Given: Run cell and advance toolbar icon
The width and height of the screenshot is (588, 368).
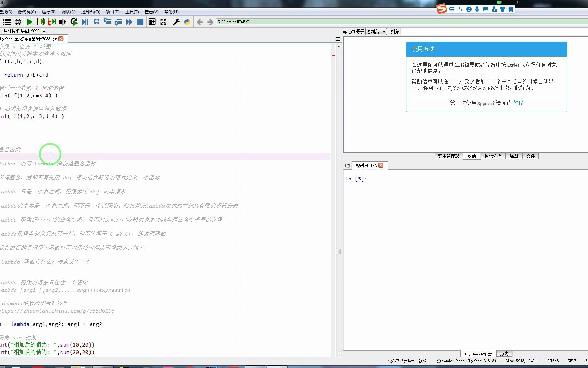Looking at the screenshot, I should pyautogui.click(x=52, y=22).
